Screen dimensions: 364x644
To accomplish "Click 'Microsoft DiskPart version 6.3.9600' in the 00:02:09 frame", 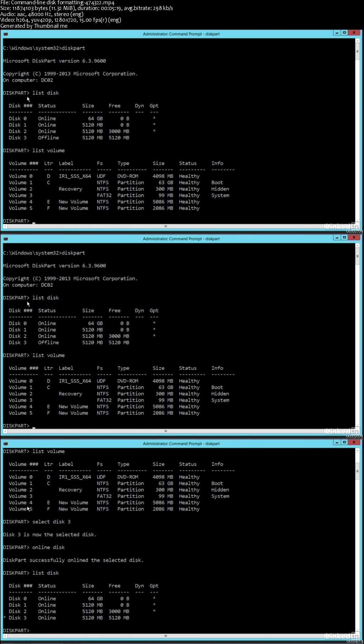I will click(x=54, y=61).
